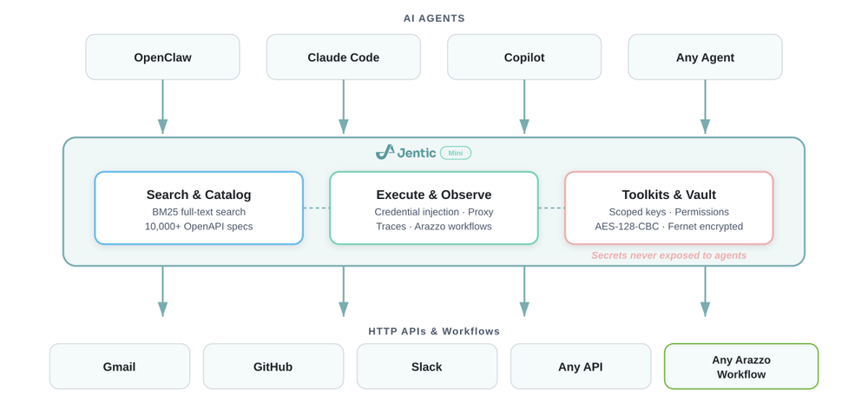This screenshot has height=416, width=868.
Task: Click 'Traces · Arazzo workflows' text
Action: (434, 226)
